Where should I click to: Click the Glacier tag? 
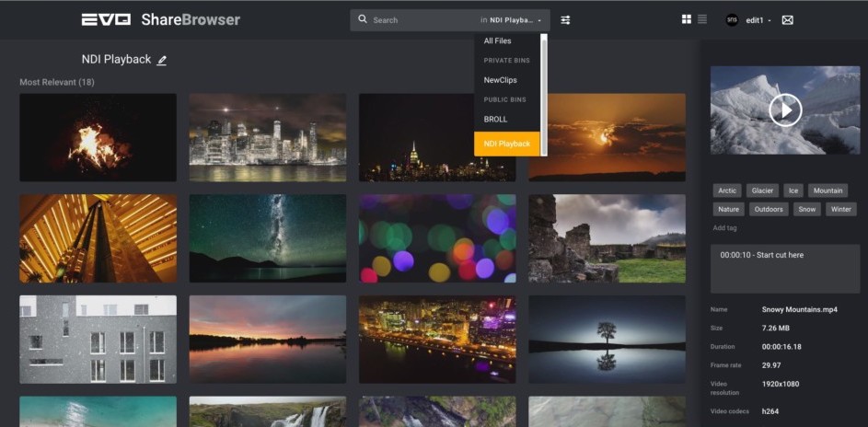coord(762,190)
